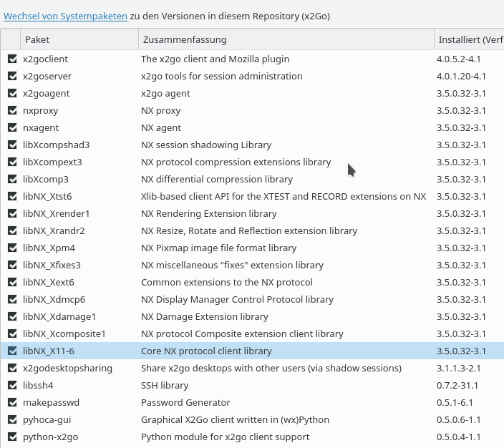
Task: Select the libssh4 package name
Action: tap(38, 385)
